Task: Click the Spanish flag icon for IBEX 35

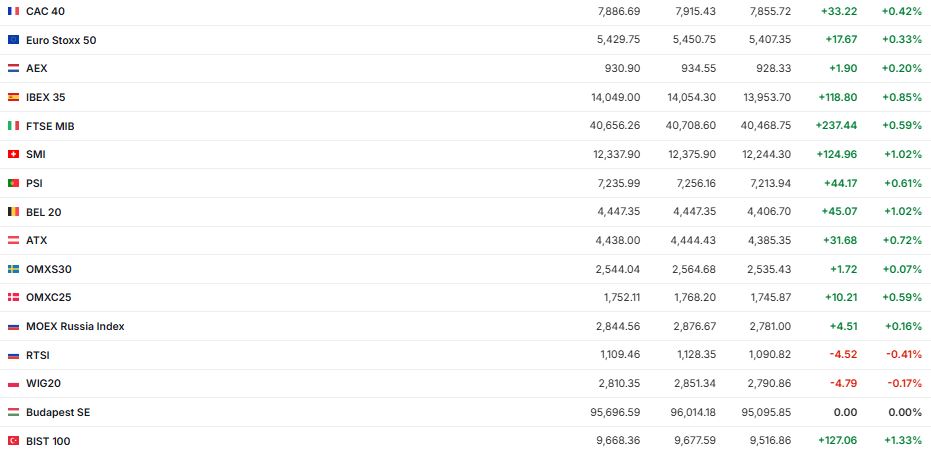Action: point(13,97)
